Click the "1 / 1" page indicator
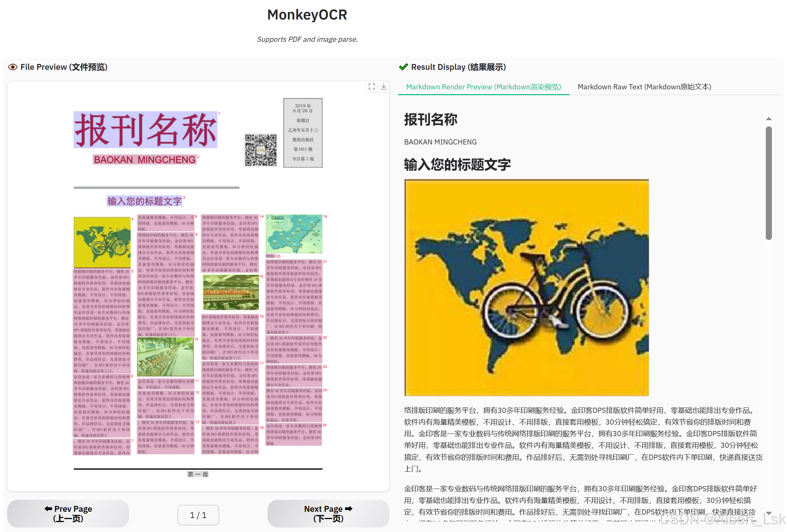 (198, 515)
